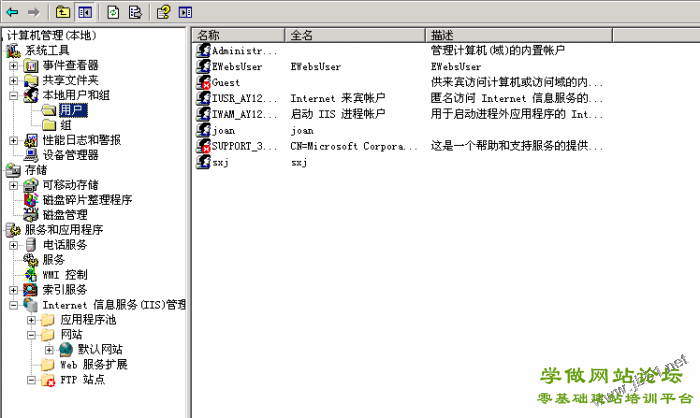
Task: Expand the 索引服务 node
Action: pyautogui.click(x=14, y=290)
